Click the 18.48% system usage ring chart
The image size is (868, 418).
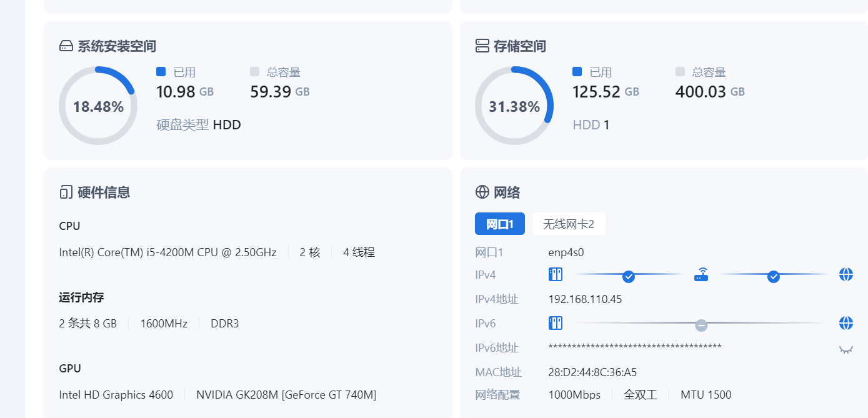tap(98, 106)
